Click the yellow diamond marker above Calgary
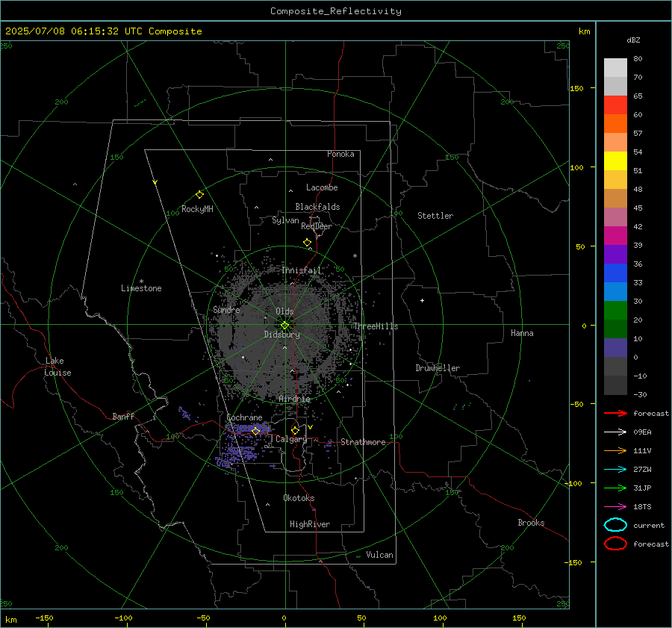672x628 pixels. click(295, 430)
